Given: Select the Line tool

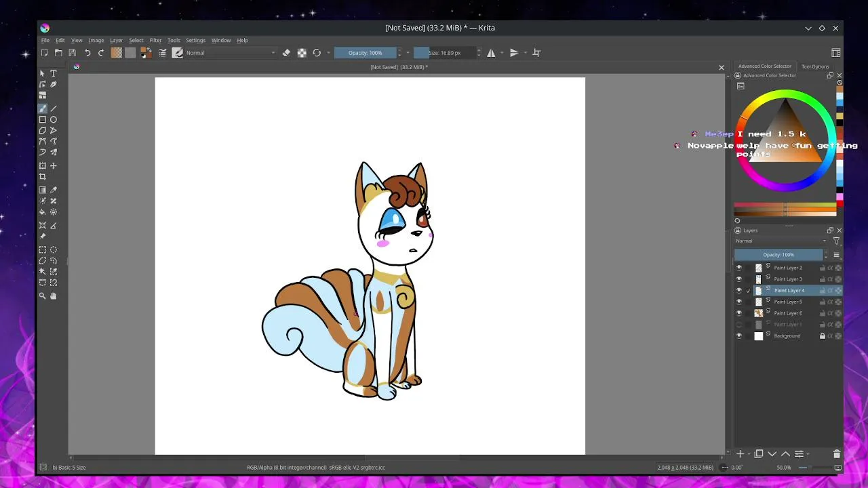Looking at the screenshot, I should (54, 108).
